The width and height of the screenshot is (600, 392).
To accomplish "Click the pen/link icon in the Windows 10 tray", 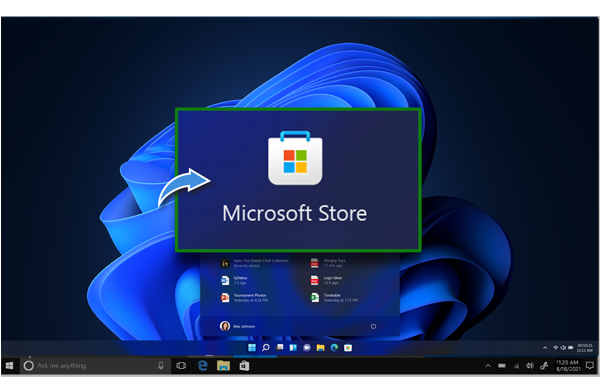I will [x=544, y=366].
